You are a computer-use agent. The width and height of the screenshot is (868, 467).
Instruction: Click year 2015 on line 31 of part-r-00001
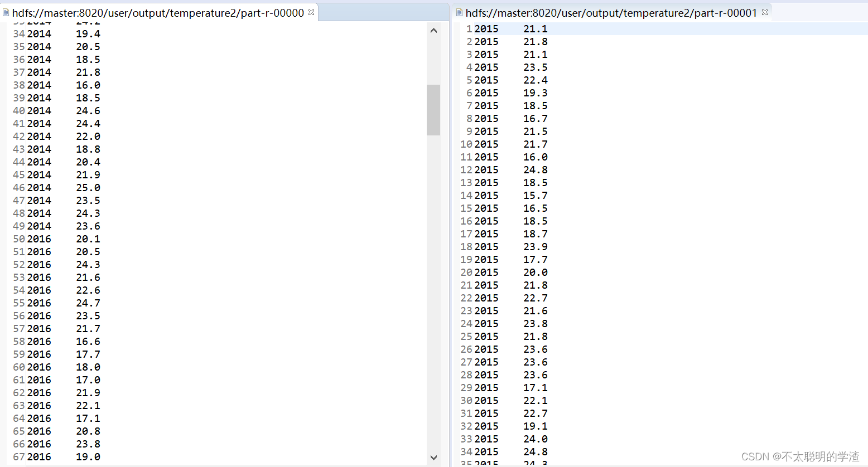pos(486,414)
